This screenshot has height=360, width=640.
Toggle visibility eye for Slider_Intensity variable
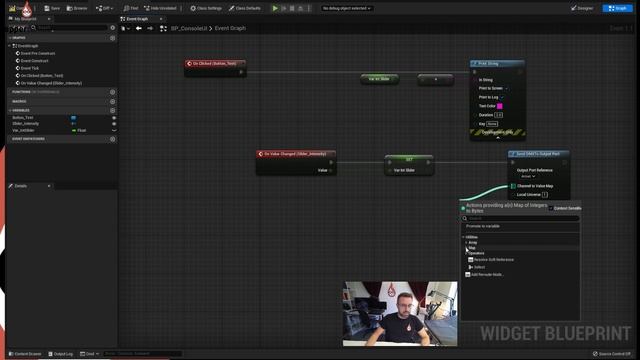114,124
